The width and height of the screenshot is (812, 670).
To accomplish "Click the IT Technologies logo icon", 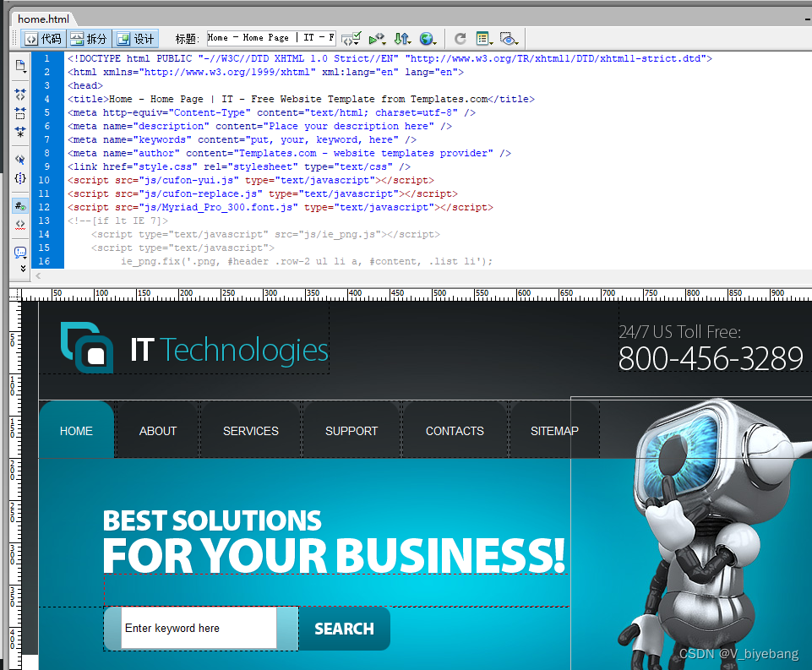I will 87,347.
